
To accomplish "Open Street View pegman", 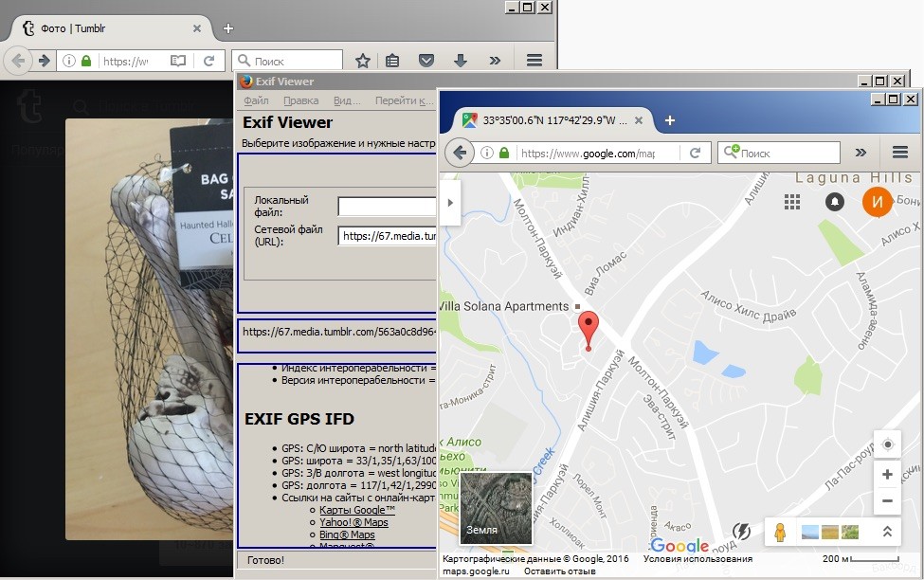I will tap(780, 533).
